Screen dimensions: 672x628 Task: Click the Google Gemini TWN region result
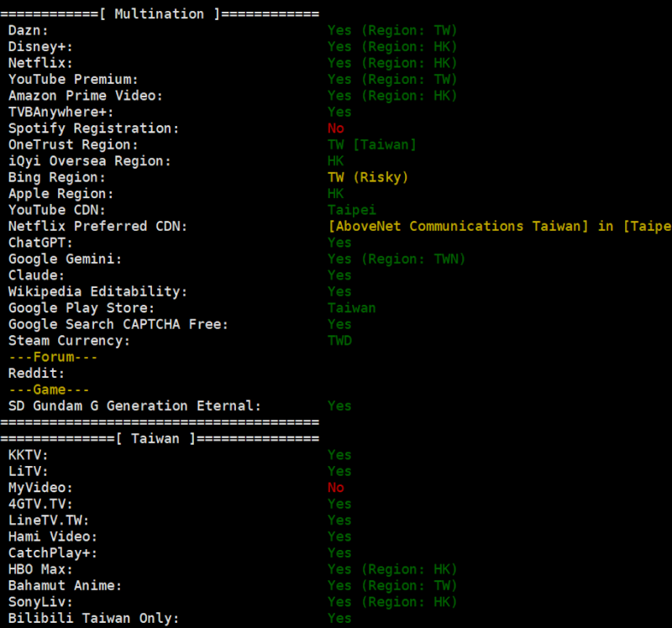coord(396,259)
